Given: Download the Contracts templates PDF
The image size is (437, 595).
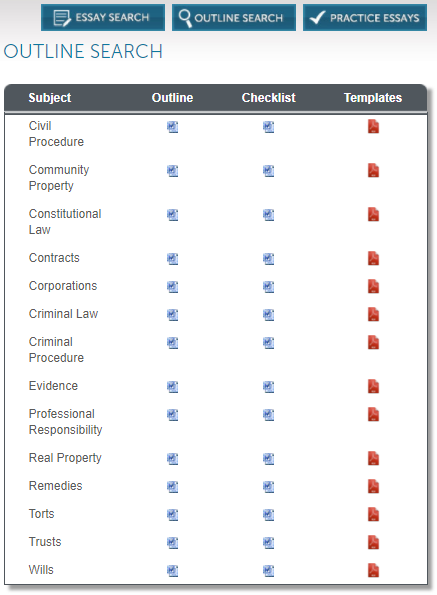Looking at the screenshot, I should (x=373, y=258).
